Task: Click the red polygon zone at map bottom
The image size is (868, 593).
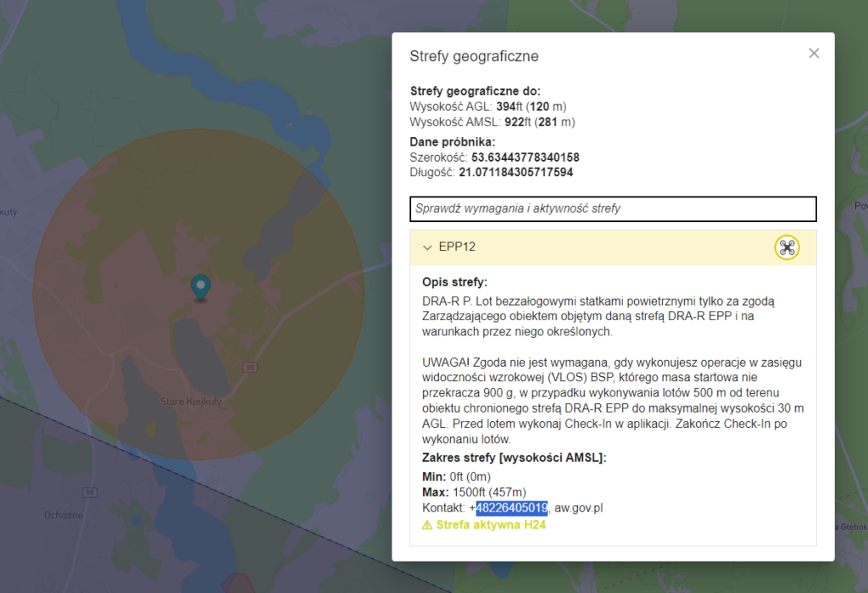Action: (238, 585)
